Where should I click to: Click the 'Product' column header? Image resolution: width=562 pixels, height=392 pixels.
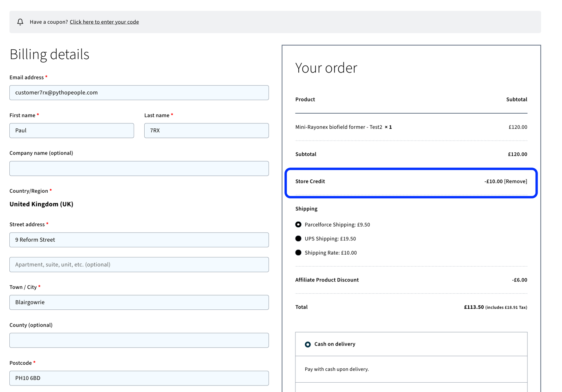(x=305, y=99)
